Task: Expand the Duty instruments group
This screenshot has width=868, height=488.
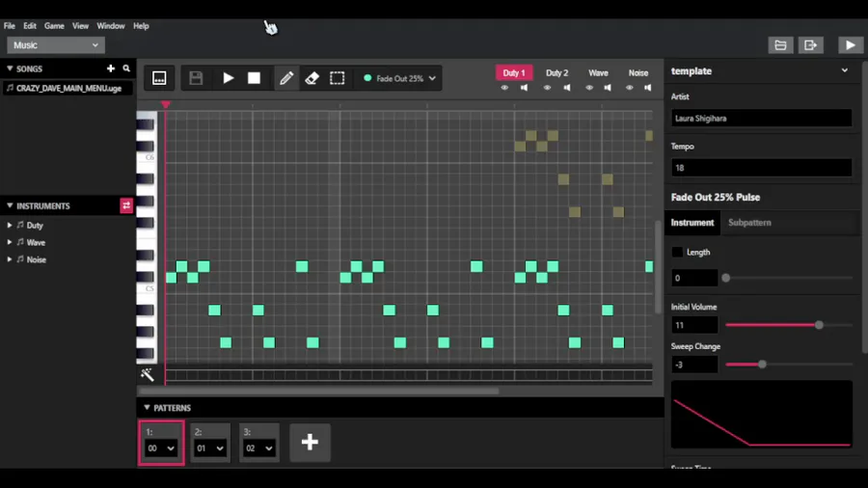Action: click(10, 225)
